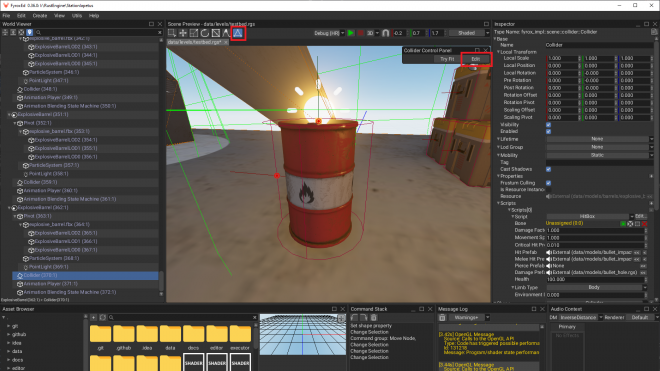Screen dimensions: 660x371
Task: Clear the Bone assignment with the red X
Action: (x=644, y=224)
